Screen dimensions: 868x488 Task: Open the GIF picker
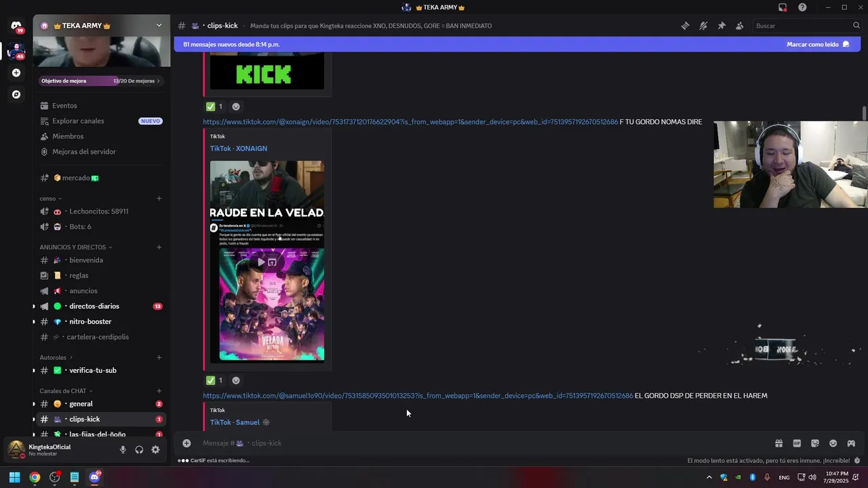pos(797,443)
